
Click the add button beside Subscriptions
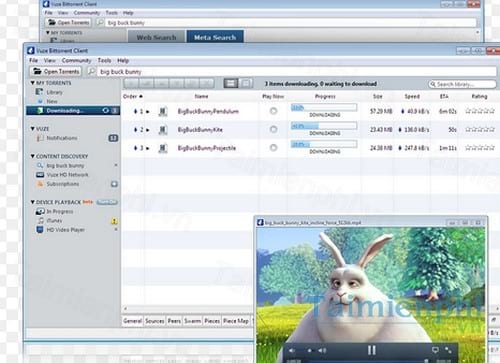pos(114,184)
